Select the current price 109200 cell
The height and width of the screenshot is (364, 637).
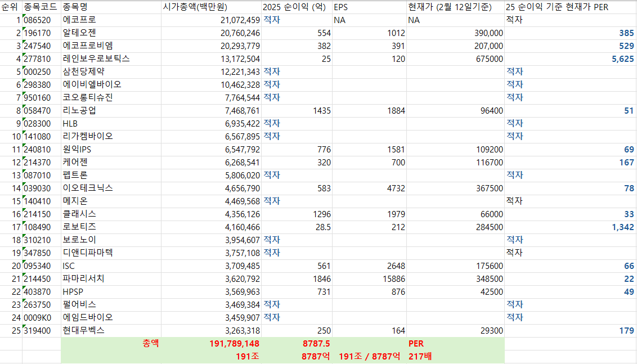pos(455,150)
